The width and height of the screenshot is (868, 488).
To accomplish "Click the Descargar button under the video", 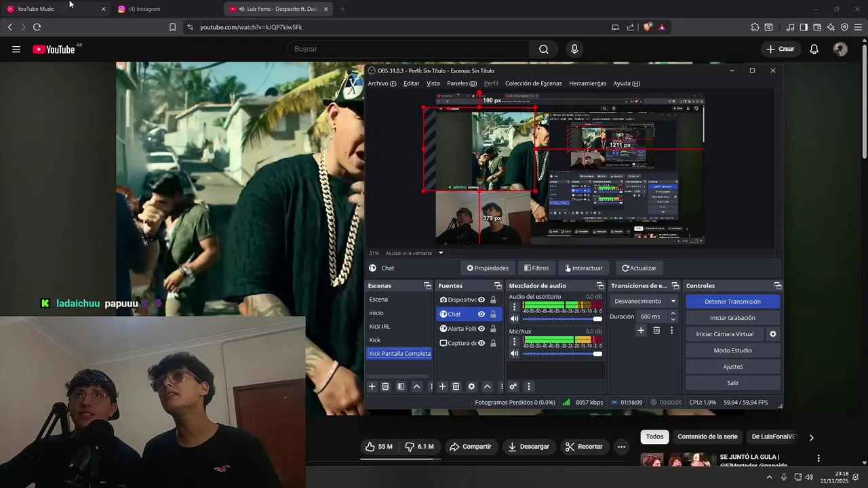I will coord(528,447).
